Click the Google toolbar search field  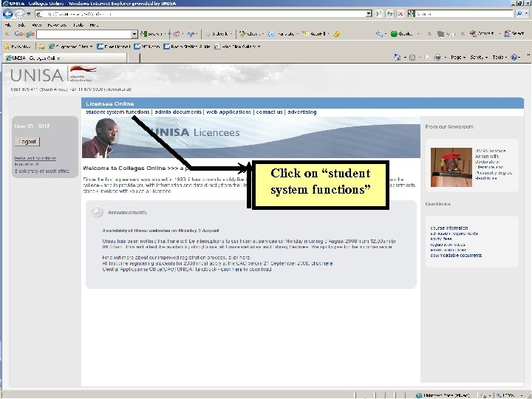click(x=83, y=34)
